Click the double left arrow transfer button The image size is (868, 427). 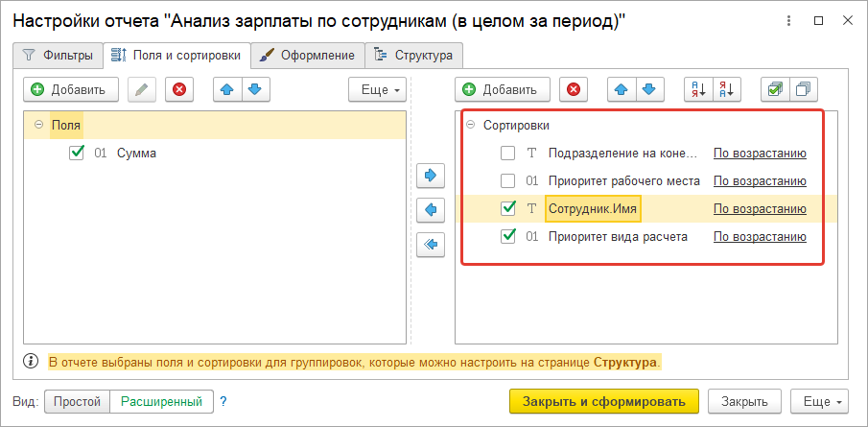(431, 245)
